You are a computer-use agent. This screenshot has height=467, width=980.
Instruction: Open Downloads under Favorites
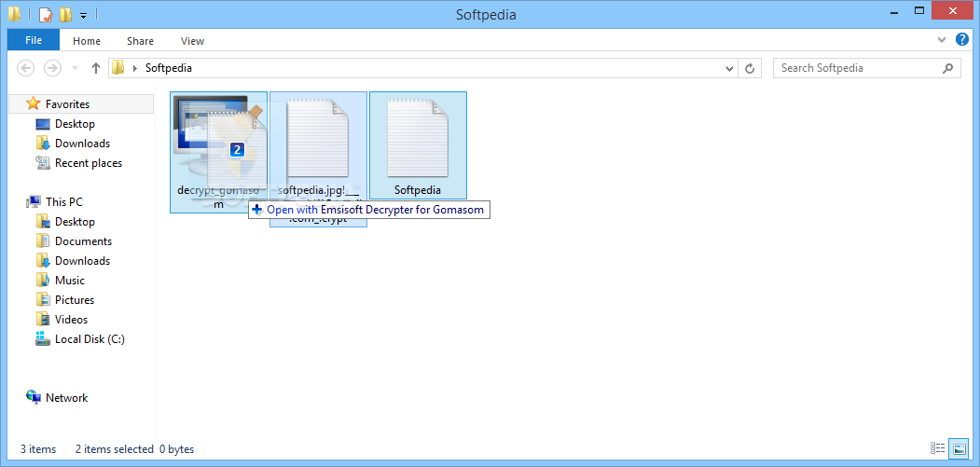(82, 144)
